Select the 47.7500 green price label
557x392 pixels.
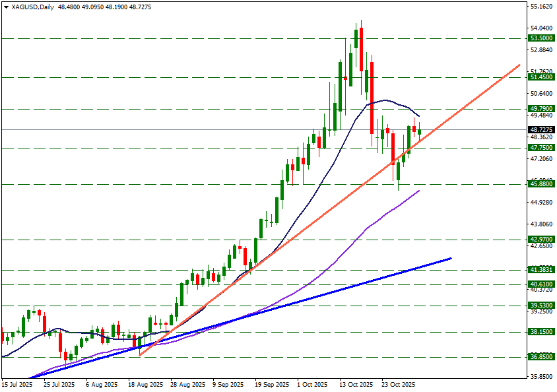(541, 148)
